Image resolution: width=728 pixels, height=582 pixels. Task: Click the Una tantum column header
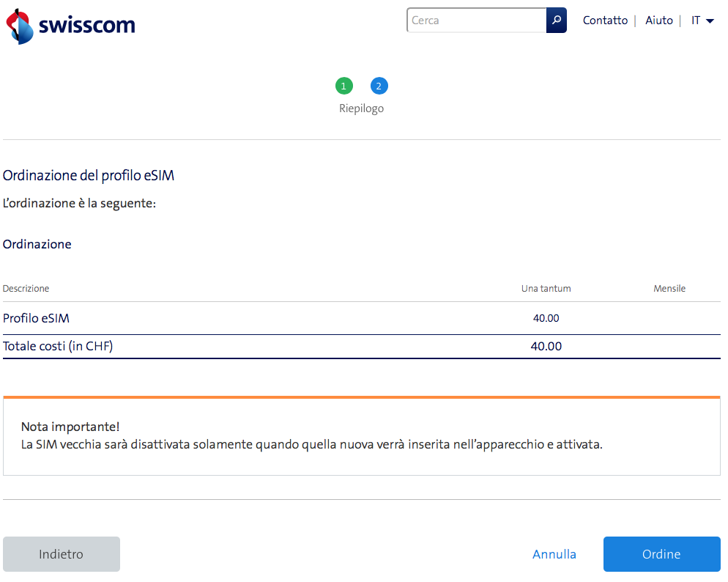coord(546,289)
